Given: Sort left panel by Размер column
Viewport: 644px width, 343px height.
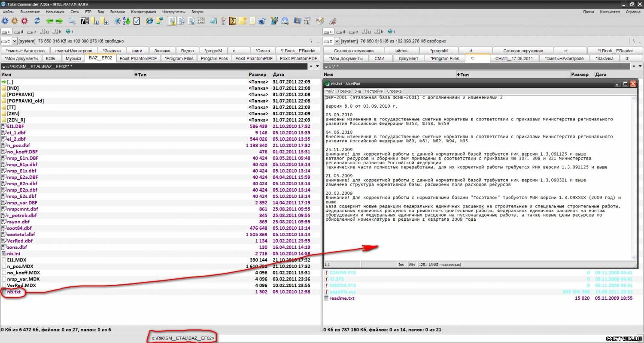Looking at the screenshot, I should tap(258, 75).
